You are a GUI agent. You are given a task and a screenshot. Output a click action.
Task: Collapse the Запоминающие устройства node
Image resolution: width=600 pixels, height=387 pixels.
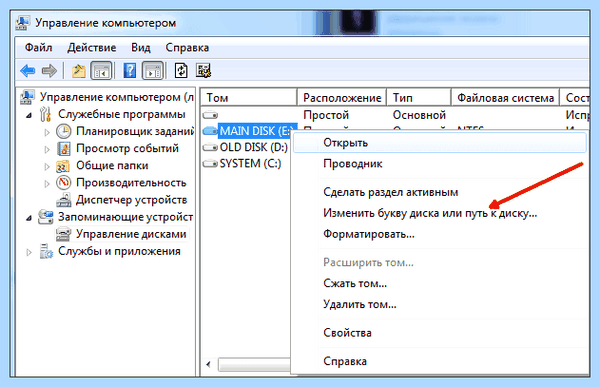tap(29, 218)
